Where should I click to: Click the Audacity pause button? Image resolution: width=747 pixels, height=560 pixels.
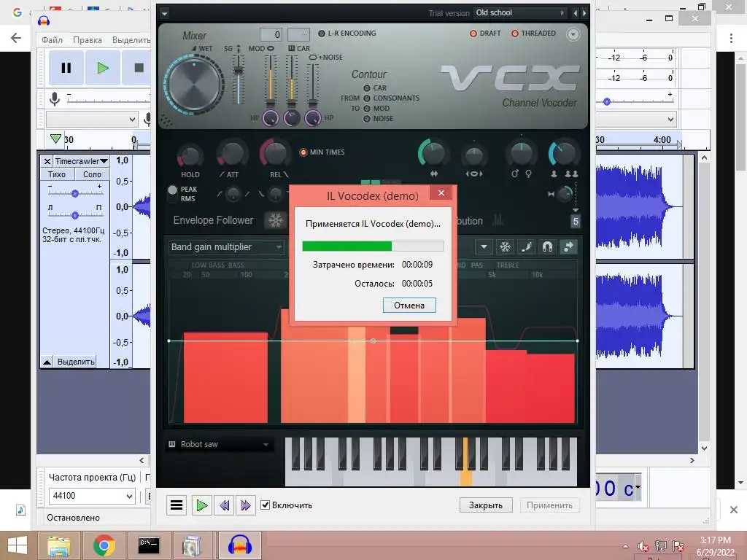pyautogui.click(x=66, y=68)
